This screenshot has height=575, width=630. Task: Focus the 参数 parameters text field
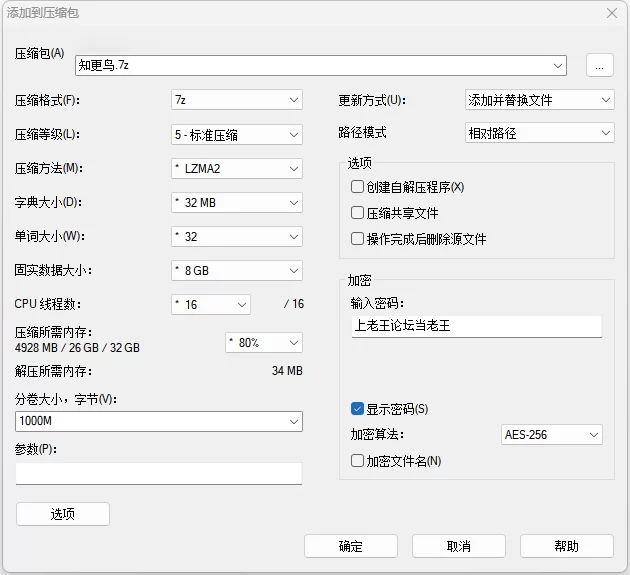159,473
